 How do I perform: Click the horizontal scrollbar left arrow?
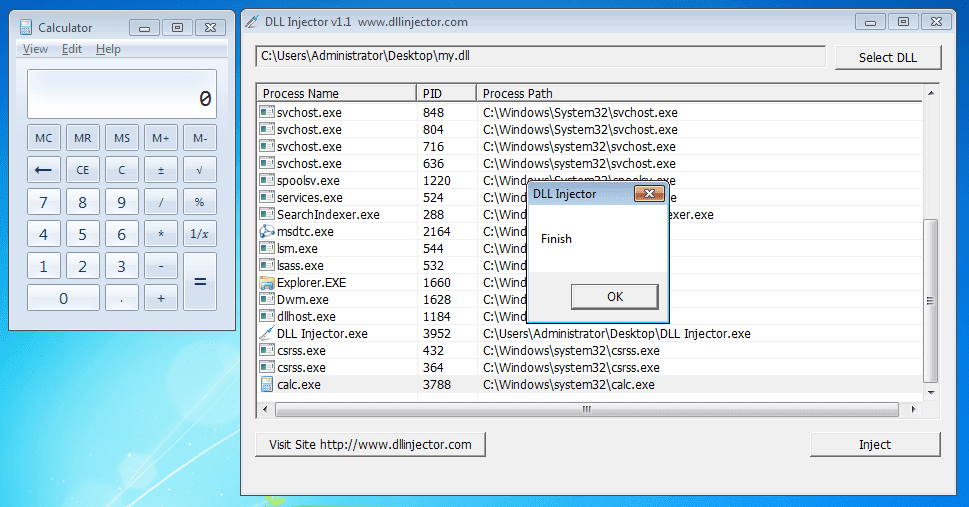265,409
